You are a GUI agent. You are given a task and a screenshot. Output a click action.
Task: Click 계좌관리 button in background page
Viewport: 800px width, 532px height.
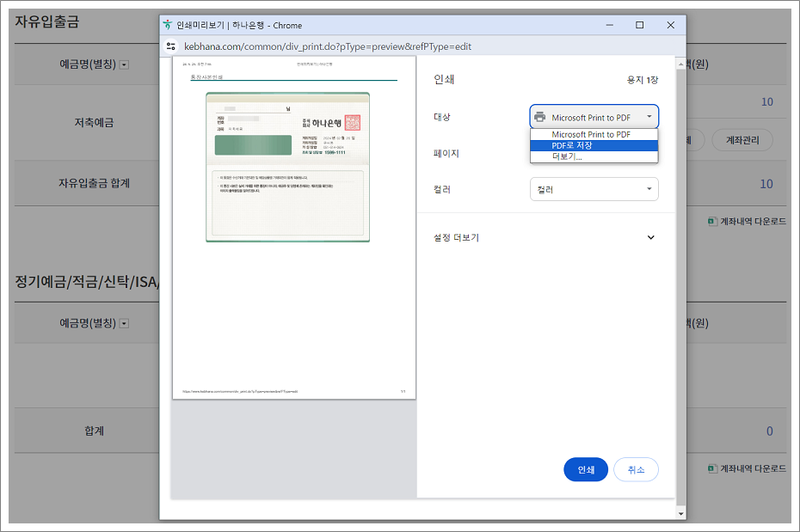point(742,140)
